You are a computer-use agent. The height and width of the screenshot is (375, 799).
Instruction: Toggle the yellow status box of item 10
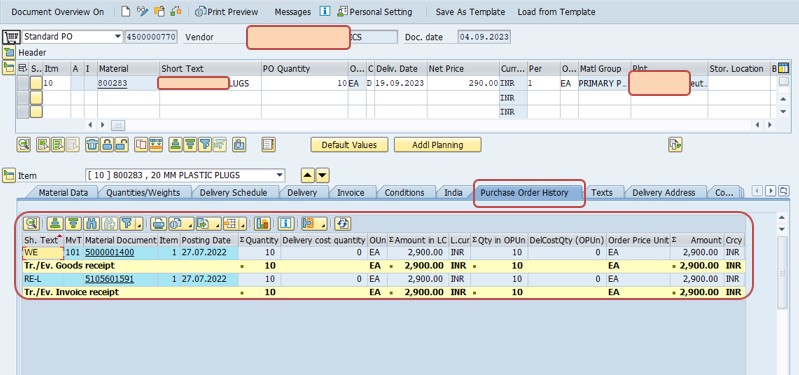click(x=36, y=83)
